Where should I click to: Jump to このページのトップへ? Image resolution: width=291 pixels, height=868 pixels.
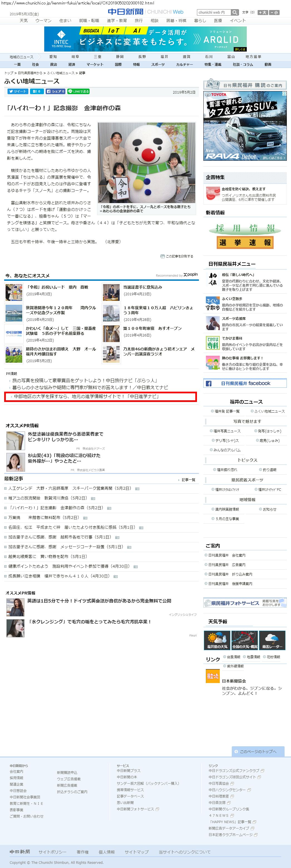coord(258,751)
